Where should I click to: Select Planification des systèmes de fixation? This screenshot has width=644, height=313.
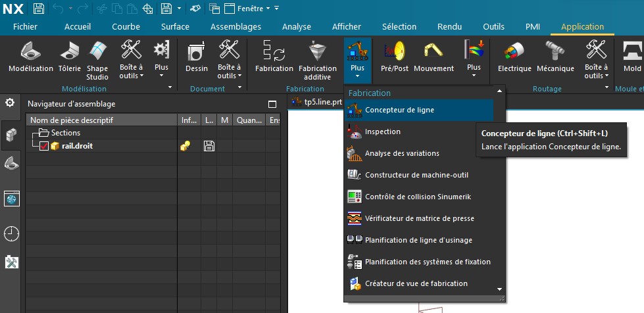[x=418, y=262]
